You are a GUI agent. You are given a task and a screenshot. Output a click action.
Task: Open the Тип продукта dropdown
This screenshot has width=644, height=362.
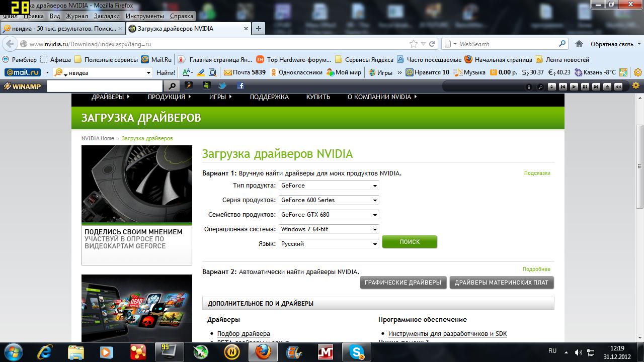(x=329, y=186)
